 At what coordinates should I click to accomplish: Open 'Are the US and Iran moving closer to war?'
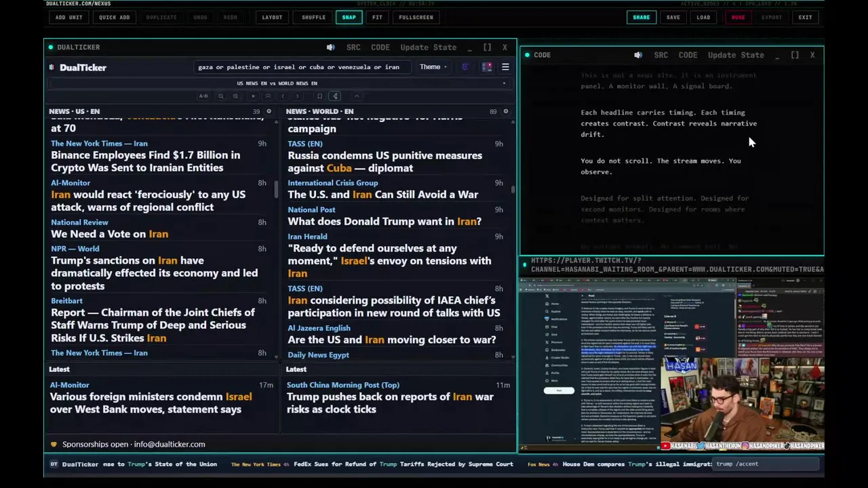point(392,340)
